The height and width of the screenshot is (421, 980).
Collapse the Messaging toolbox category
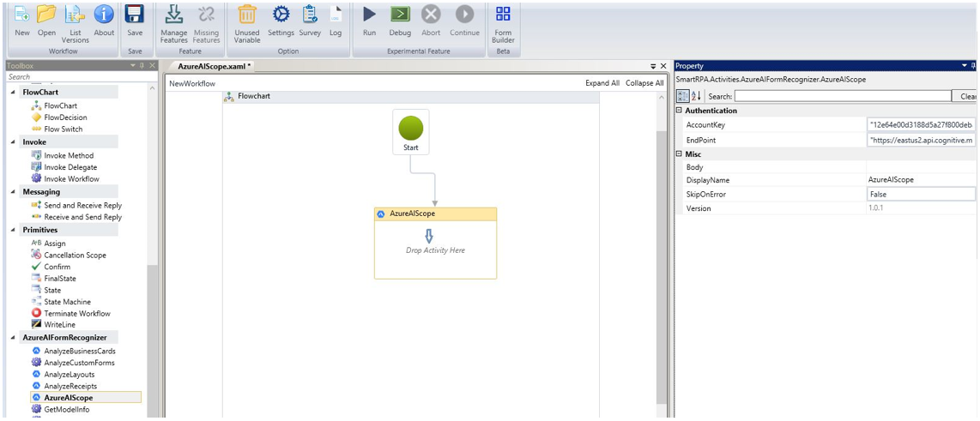click(14, 192)
